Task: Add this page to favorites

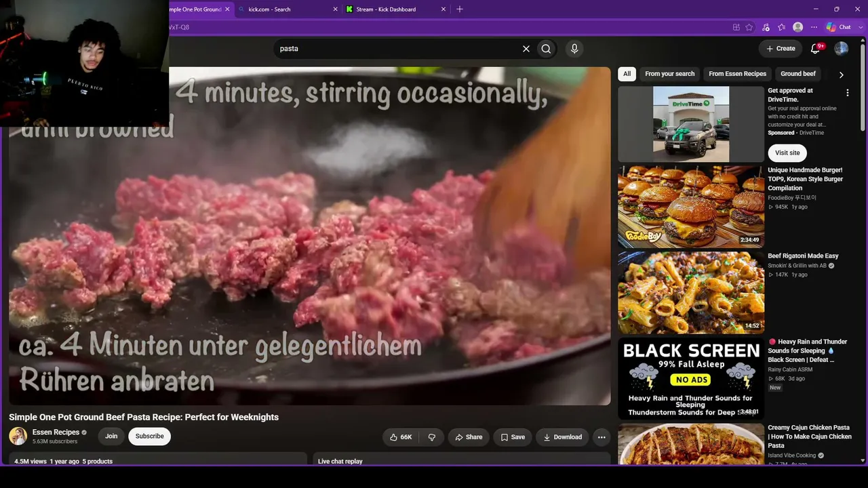Action: (x=749, y=27)
